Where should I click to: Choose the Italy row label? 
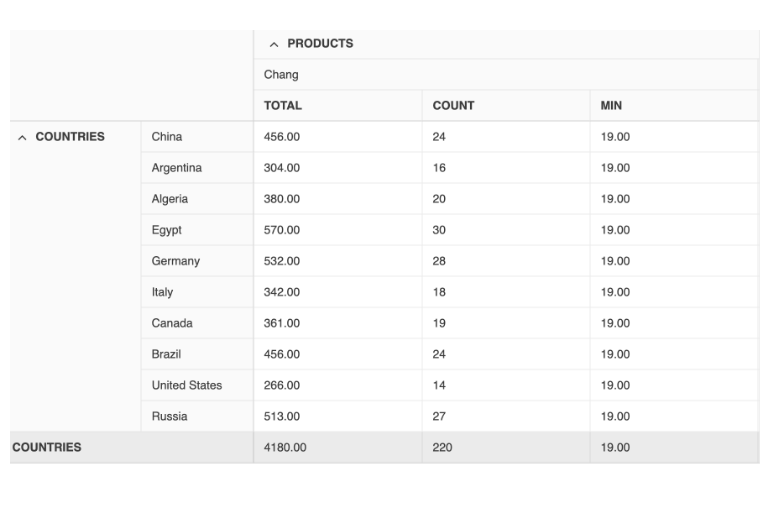tap(162, 292)
